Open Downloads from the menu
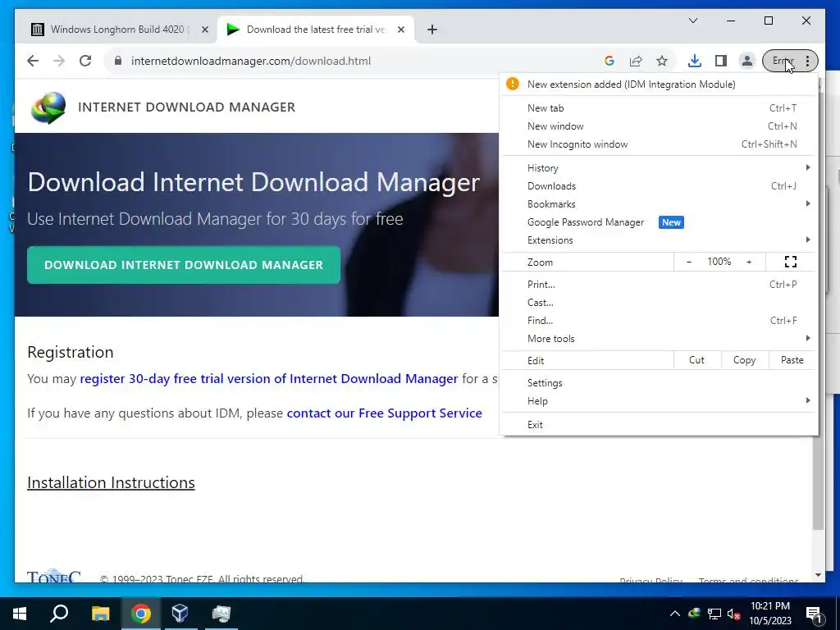 [x=659, y=186]
